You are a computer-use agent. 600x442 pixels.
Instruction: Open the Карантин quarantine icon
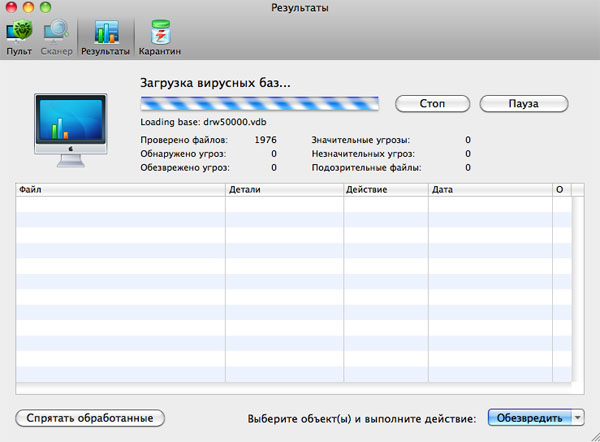pos(160,37)
